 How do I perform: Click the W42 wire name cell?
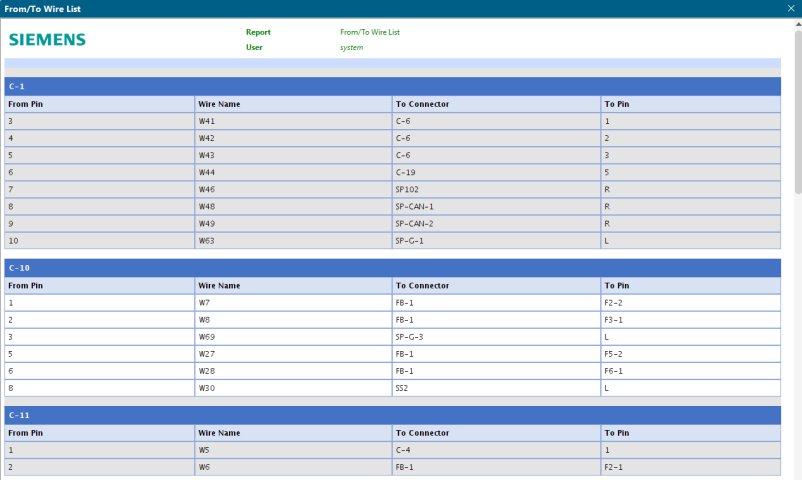pos(293,138)
